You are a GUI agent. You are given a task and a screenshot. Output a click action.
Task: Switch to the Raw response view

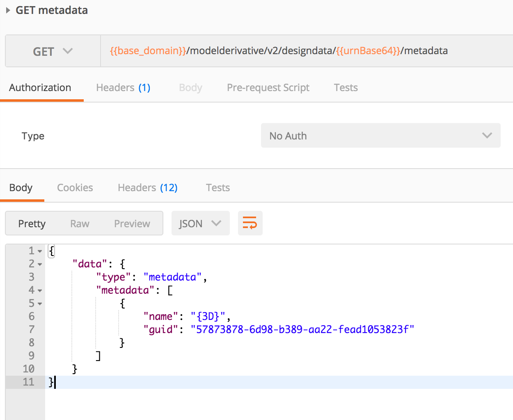pyautogui.click(x=80, y=224)
